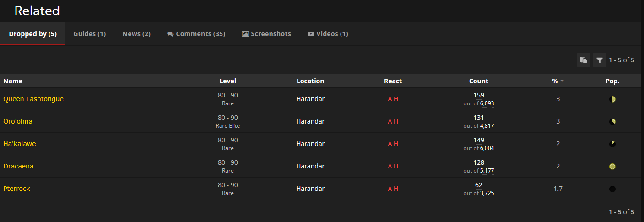The width and height of the screenshot is (644, 222).
Task: Open the Guides (1) tab
Action: pos(90,34)
